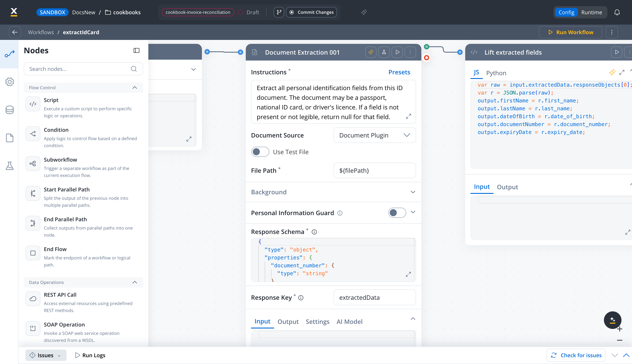
Task: Click the Search nodes input
Action: point(83,69)
